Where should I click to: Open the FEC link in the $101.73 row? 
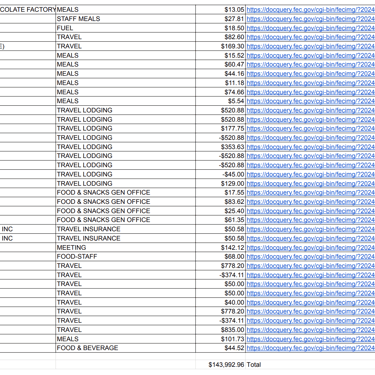310,339
